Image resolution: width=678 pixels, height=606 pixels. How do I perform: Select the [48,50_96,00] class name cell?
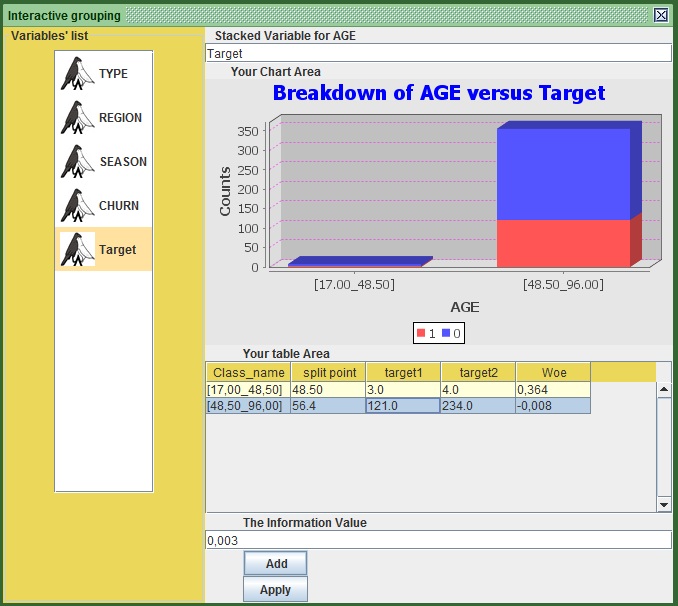[248, 406]
